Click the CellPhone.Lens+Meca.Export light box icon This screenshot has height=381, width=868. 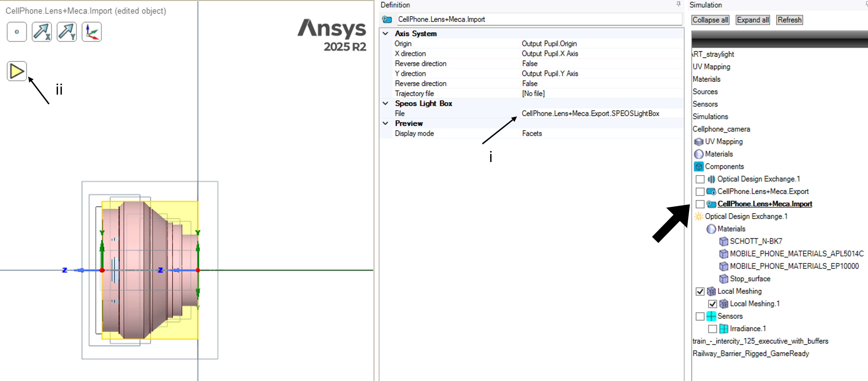pyautogui.click(x=711, y=192)
